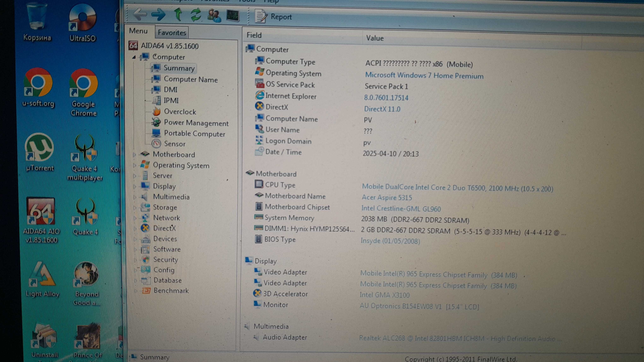The width and height of the screenshot is (644, 362).
Task: Open the AIDA64 AIO v1.85.1600 shortcut
Action: click(x=41, y=220)
